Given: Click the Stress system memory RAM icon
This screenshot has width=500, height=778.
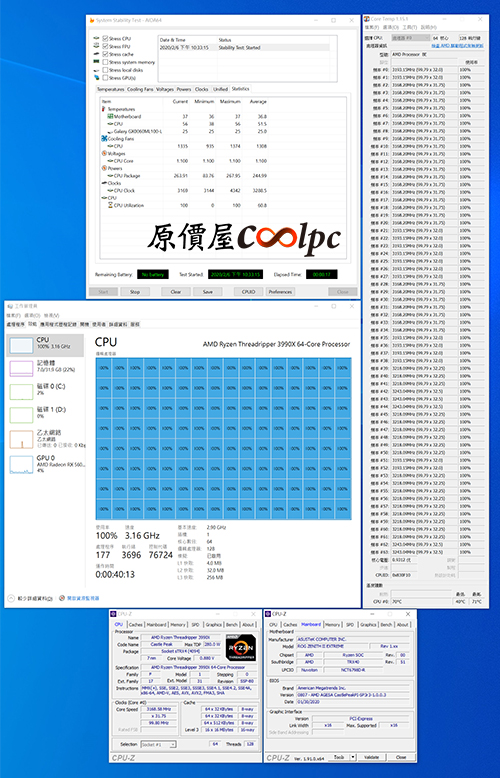Looking at the screenshot, I should tap(96, 62).
